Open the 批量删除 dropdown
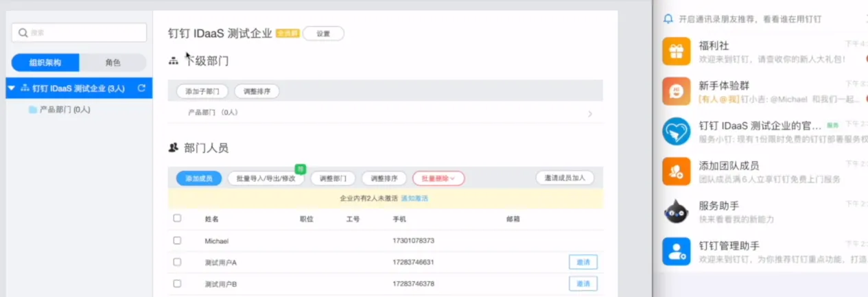The image size is (868, 297). [x=438, y=178]
